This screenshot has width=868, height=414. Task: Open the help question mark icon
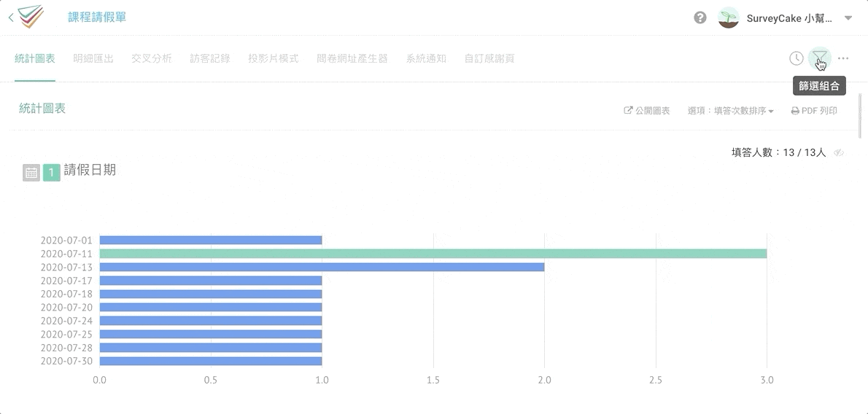[700, 17]
